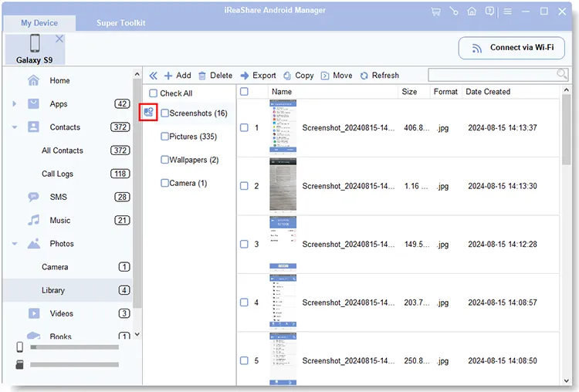Viewport: 579px width, 392px height.
Task: Tick the Camera (1) album checkbox
Action: (x=164, y=183)
